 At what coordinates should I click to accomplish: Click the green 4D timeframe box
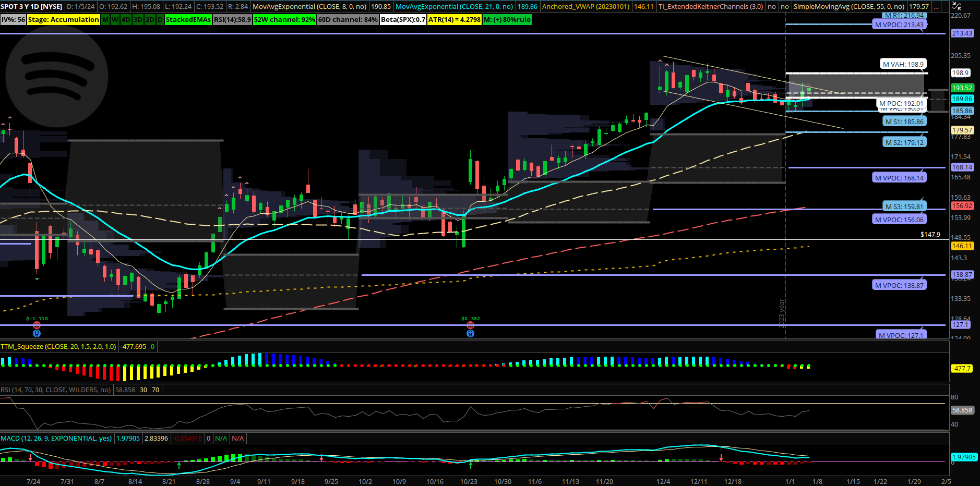(x=126, y=20)
